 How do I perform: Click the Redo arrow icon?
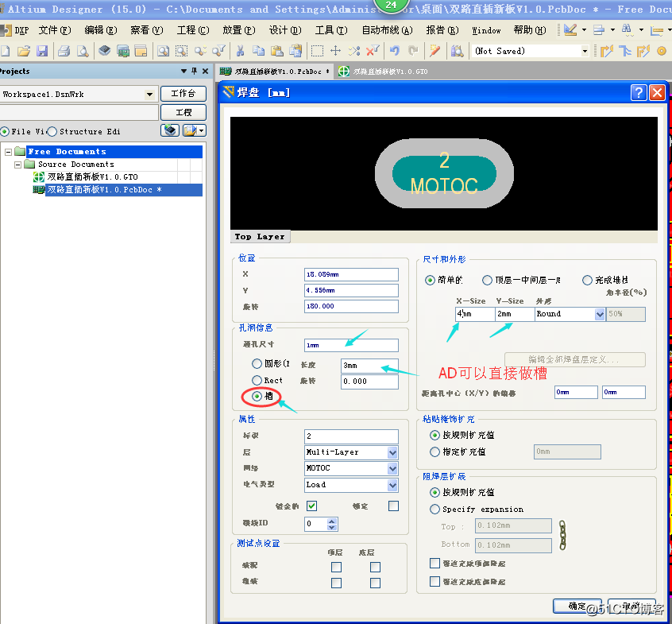(x=413, y=51)
